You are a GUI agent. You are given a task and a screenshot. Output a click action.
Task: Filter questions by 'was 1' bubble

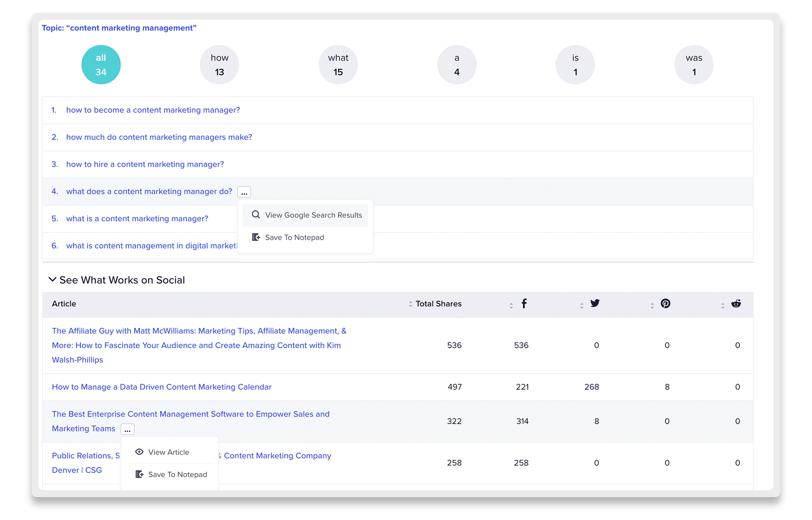tap(694, 65)
